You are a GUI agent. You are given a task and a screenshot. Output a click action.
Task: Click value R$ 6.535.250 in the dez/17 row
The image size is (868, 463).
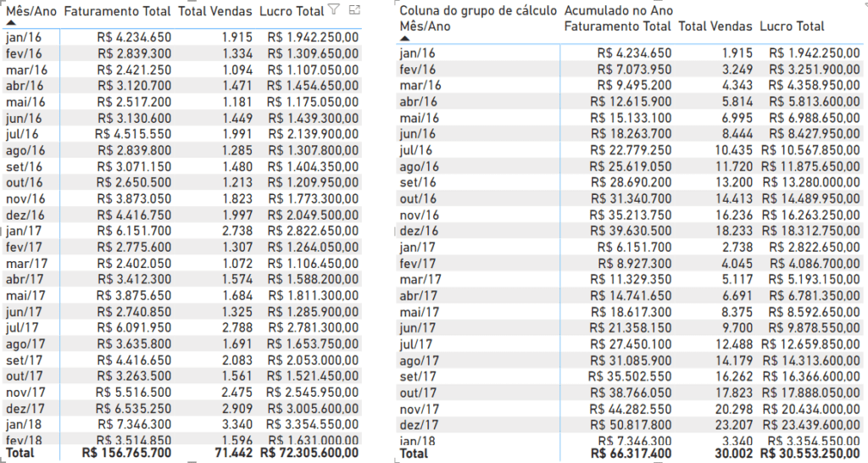(x=133, y=408)
